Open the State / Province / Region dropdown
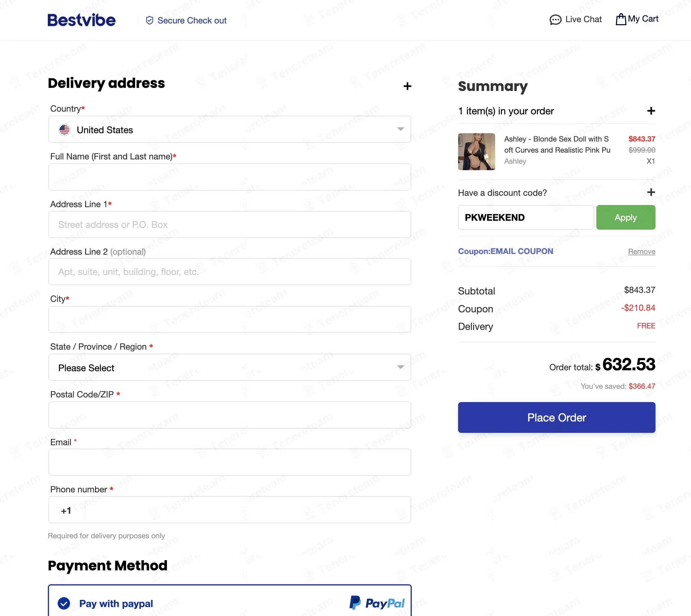The width and height of the screenshot is (691, 616). [x=230, y=367]
